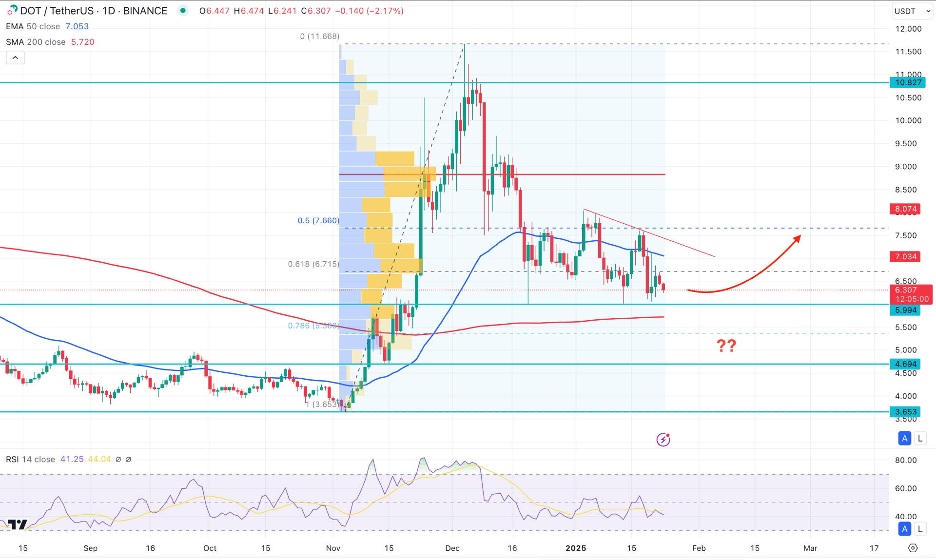Select the SMA 200 close indicator label
This screenshot has width=936, height=560.
(x=36, y=42)
